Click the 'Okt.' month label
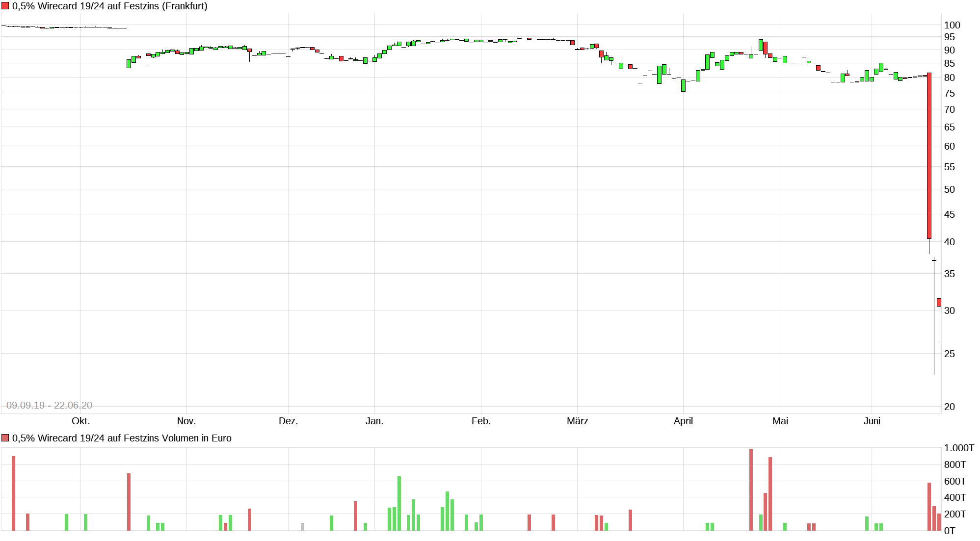 tap(81, 421)
